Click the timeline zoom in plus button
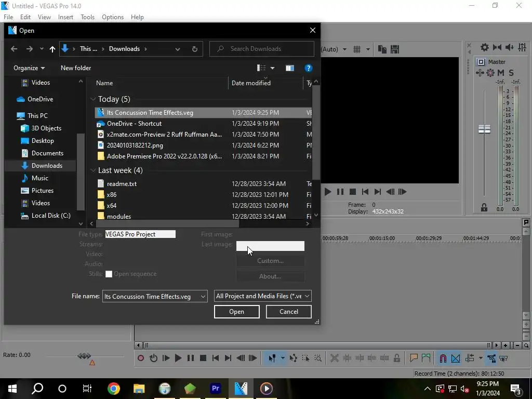The width and height of the screenshot is (532, 399). (x=506, y=345)
